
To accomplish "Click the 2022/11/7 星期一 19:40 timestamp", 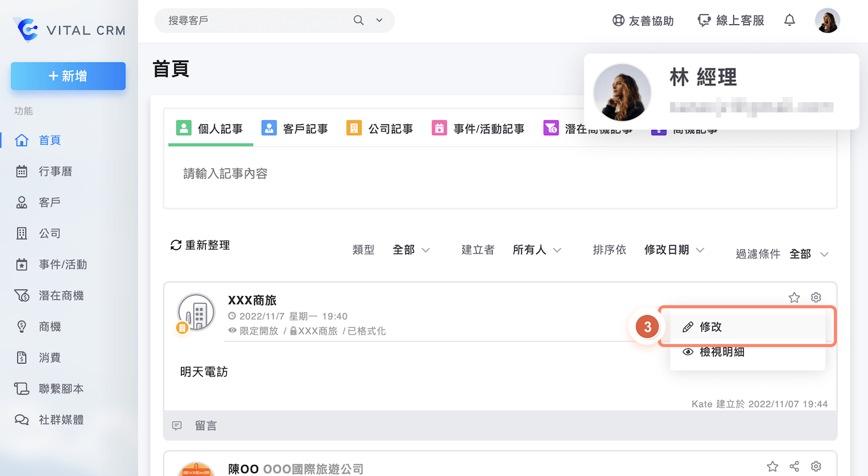I will click(293, 316).
